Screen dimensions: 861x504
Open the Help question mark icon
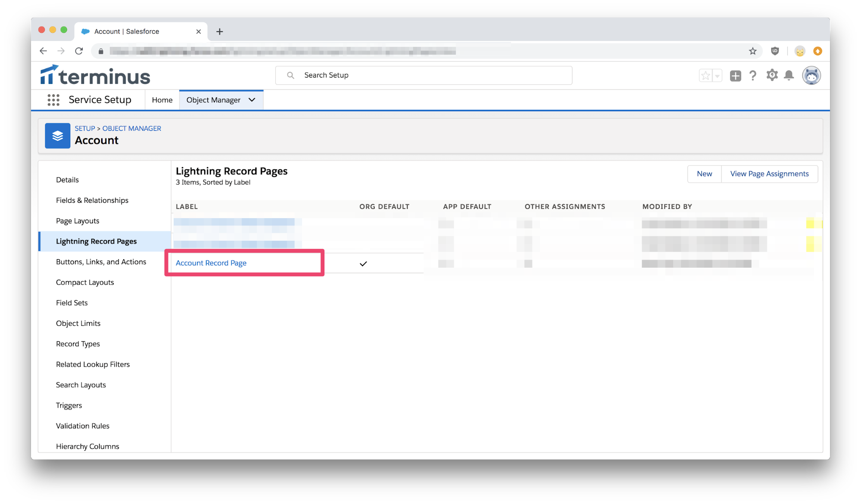(x=752, y=76)
